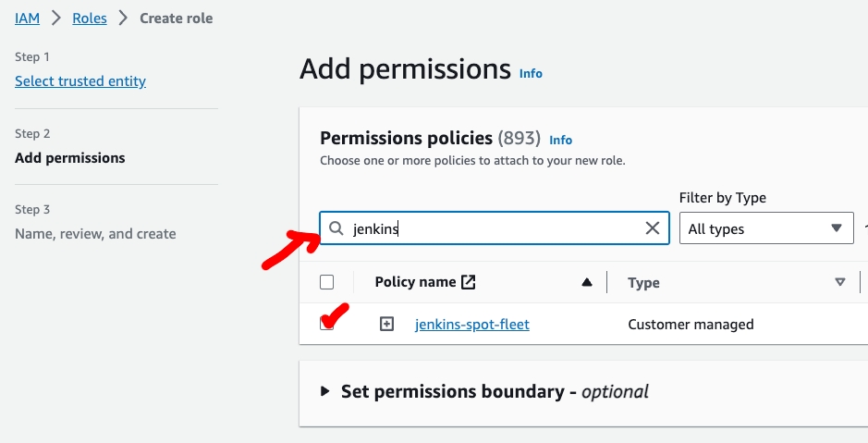Viewport: 868px width, 443px height.
Task: Open Info link next to Add permissions
Action: coord(531,73)
